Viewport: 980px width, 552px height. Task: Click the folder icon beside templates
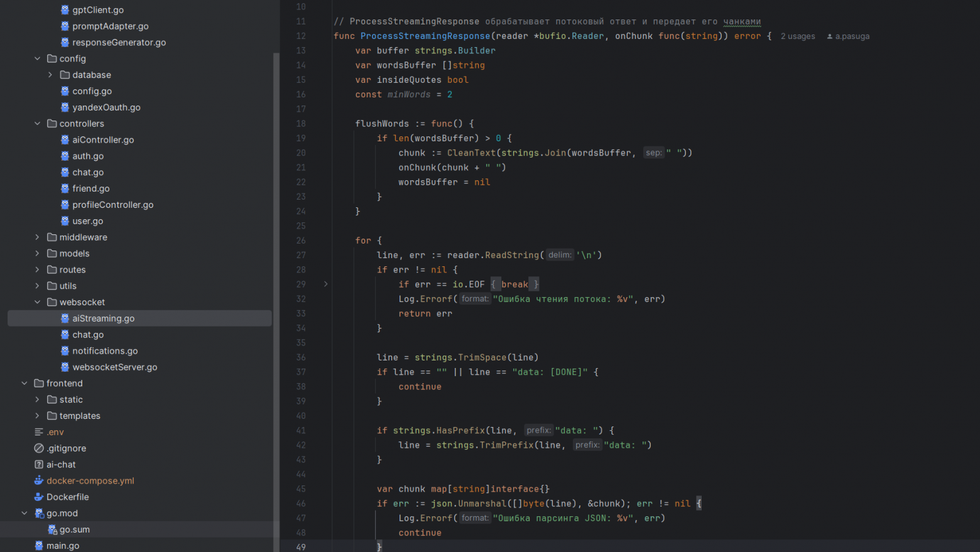tap(52, 416)
